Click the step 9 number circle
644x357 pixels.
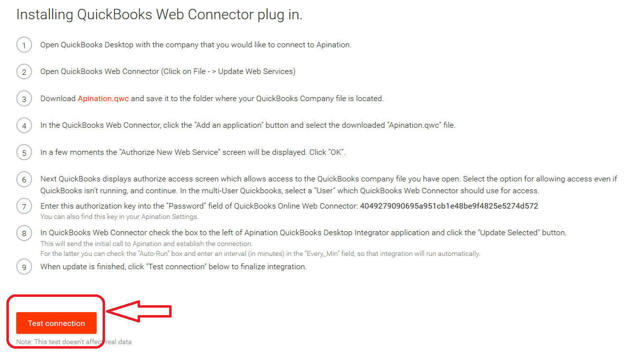(24, 267)
